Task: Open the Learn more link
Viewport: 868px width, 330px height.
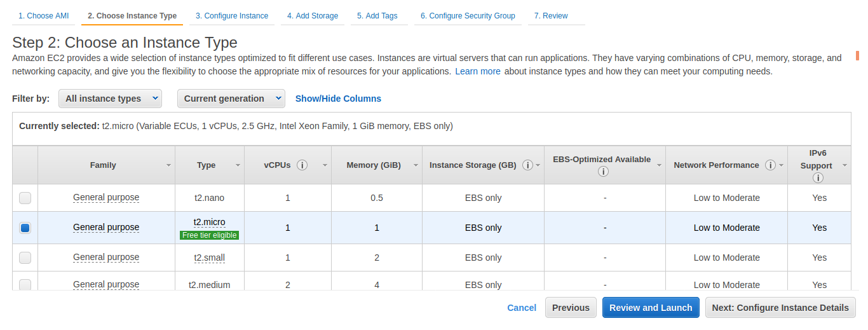Action: [x=478, y=71]
